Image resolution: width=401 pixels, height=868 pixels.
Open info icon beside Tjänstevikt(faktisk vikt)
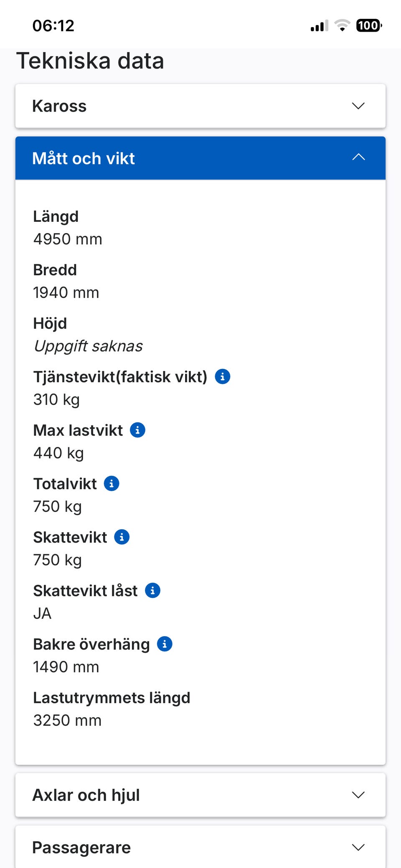[223, 377]
